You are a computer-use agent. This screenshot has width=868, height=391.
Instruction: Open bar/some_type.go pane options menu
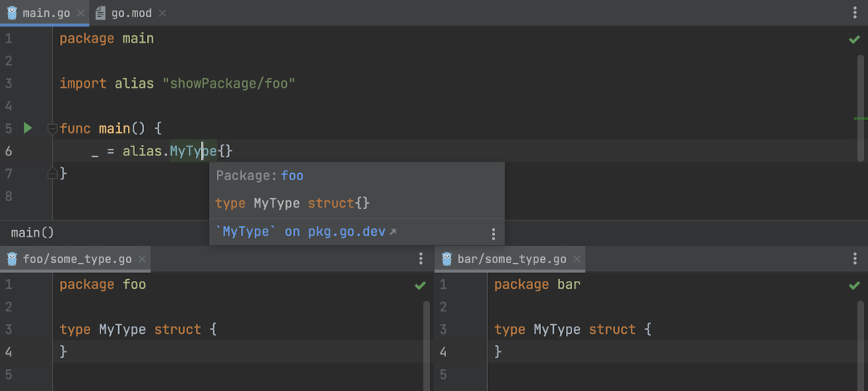pyautogui.click(x=854, y=259)
